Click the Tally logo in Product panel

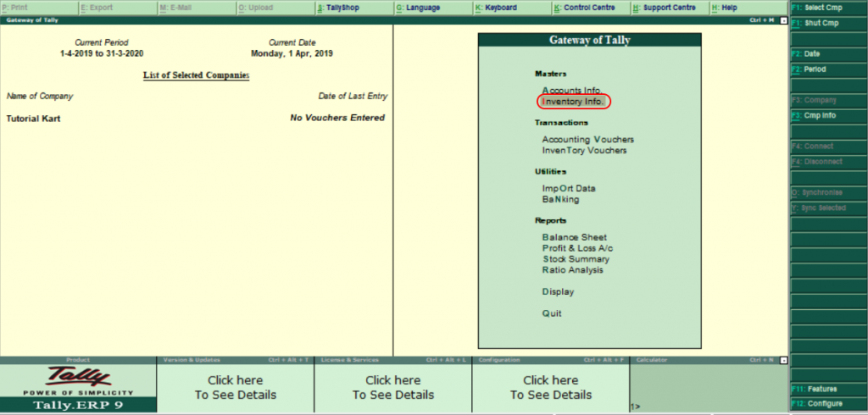coord(78,378)
